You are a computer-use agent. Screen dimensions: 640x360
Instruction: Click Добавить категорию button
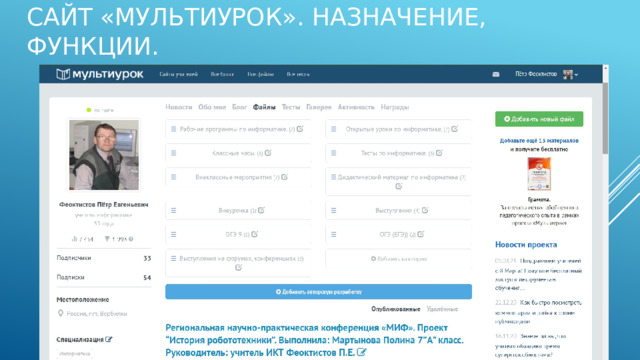(x=399, y=259)
